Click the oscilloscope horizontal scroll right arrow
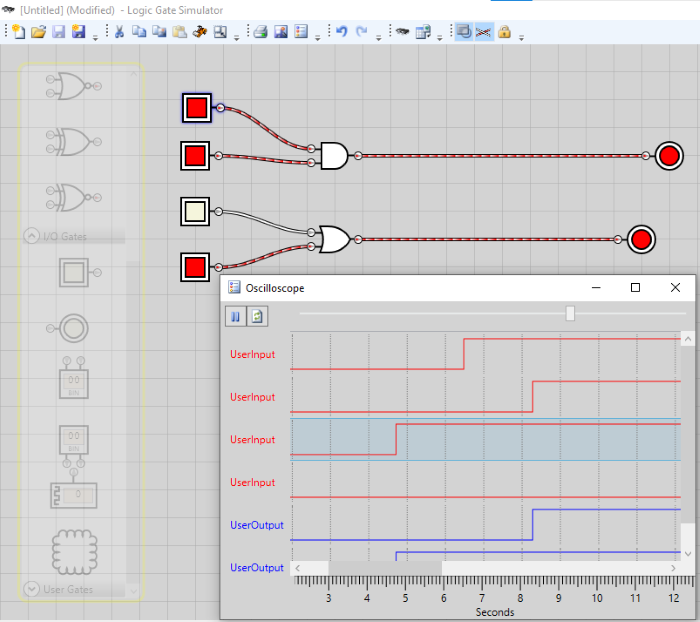 (x=674, y=568)
